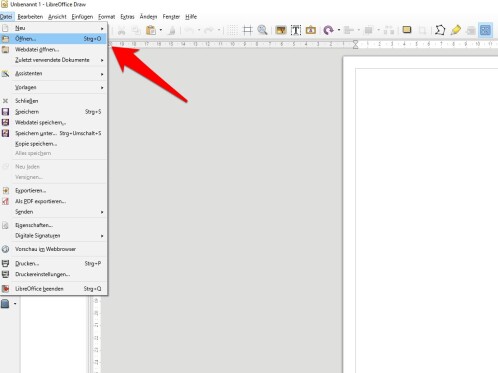This screenshot has width=498, height=373.
Task: Click the Paste clipboard icon in toolbar
Action: tap(151, 30)
